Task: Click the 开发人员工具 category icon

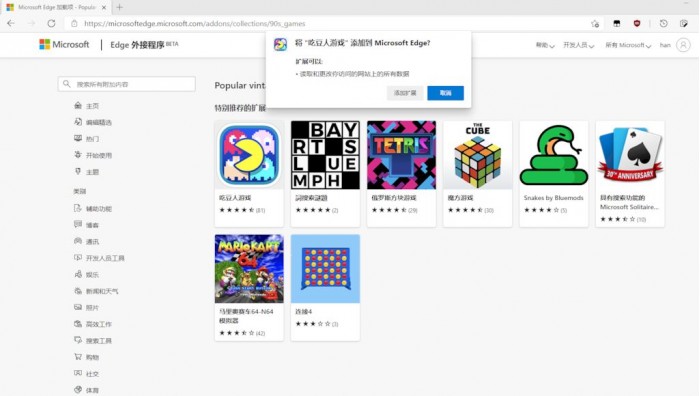Action: click(x=78, y=257)
